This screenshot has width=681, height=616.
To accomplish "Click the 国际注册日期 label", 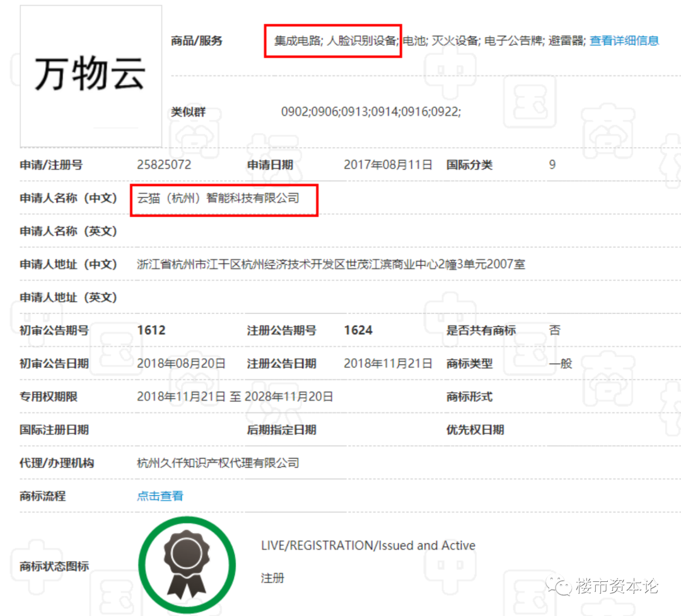I will [54, 429].
